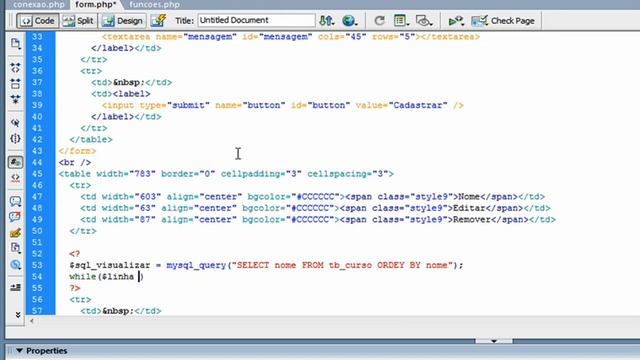The width and height of the screenshot is (640, 360).
Task: Open the Visual Aids eye dropdown
Action: pyautogui.click(x=424, y=20)
